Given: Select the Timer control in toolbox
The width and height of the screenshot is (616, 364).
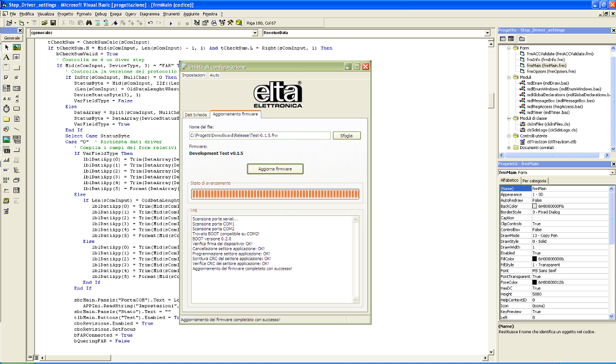Looking at the screenshot, I should (6, 109).
